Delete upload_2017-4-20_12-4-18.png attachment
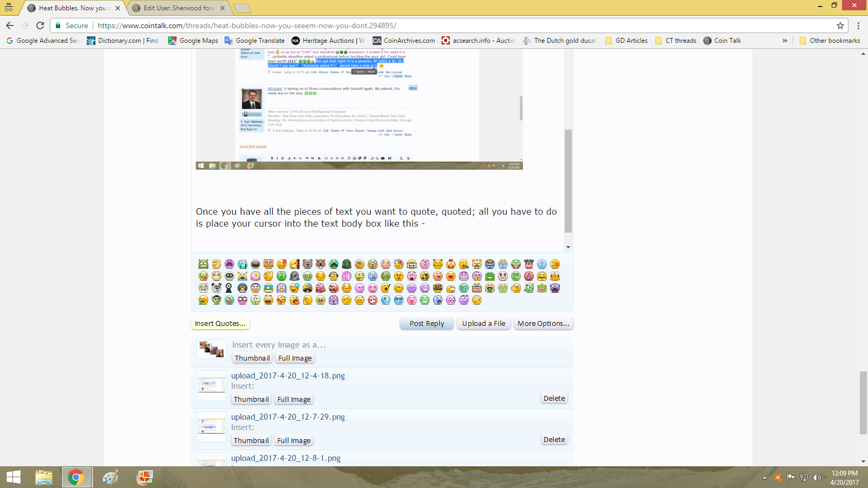868x488 pixels. click(554, 399)
